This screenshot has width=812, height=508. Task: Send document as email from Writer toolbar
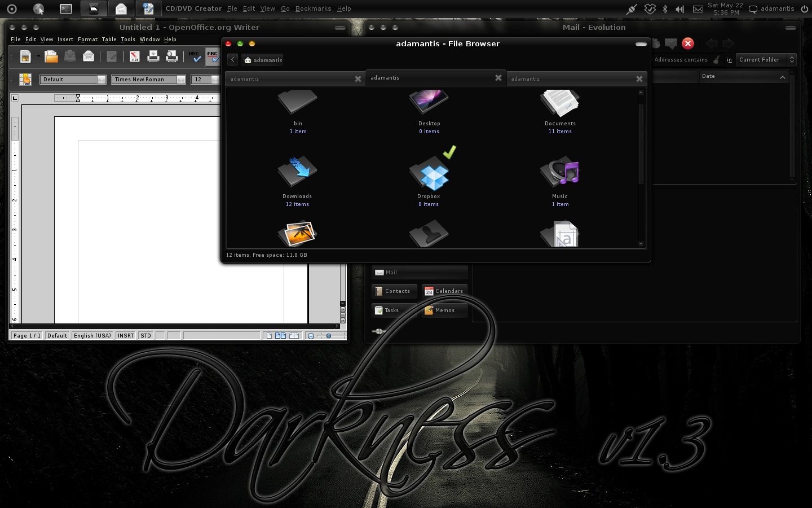click(89, 56)
